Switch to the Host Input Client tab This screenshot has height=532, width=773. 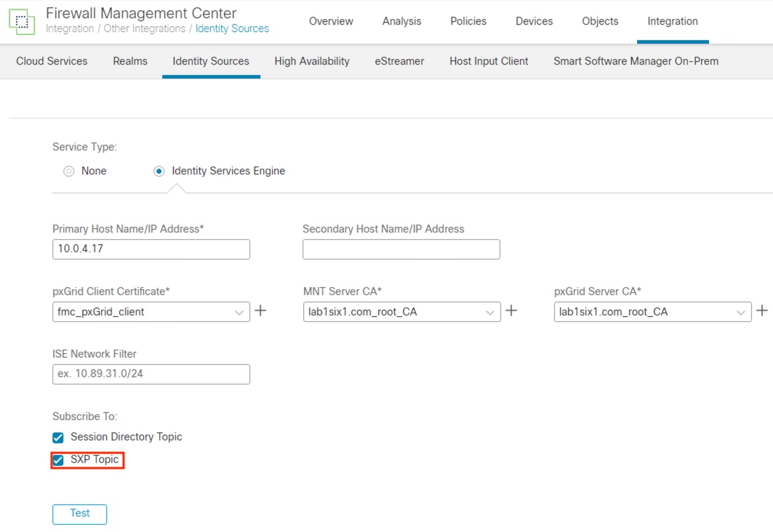click(x=489, y=61)
